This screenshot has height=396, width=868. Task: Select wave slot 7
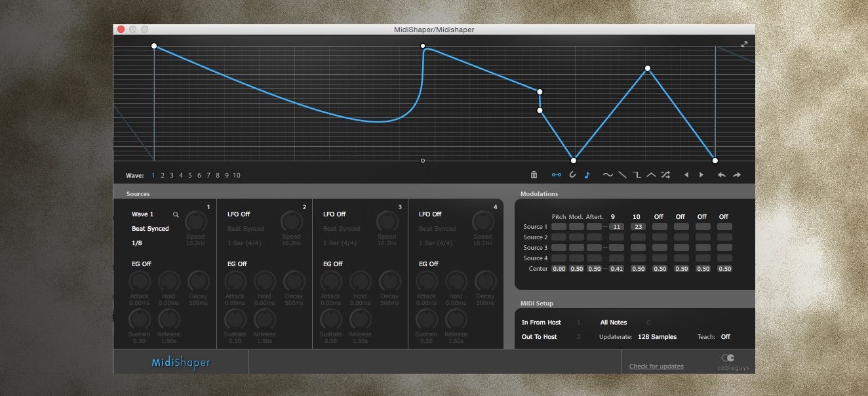click(x=208, y=176)
